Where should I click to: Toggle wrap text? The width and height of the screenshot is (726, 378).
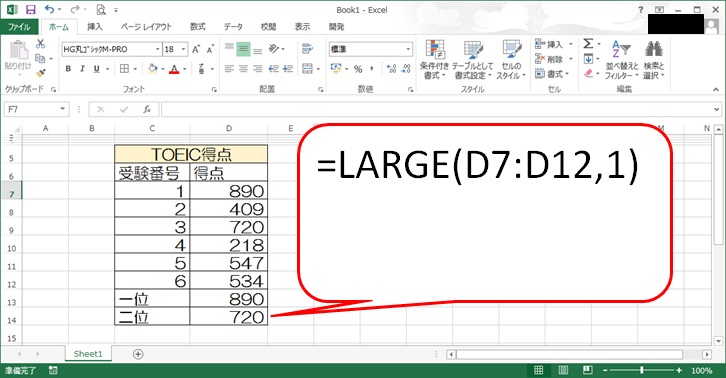pyautogui.click(x=307, y=49)
